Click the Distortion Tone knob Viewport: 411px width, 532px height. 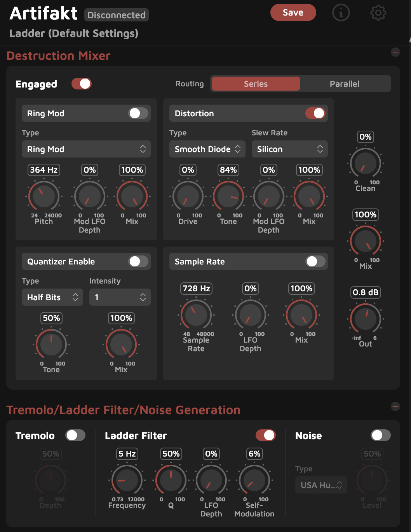(228, 196)
